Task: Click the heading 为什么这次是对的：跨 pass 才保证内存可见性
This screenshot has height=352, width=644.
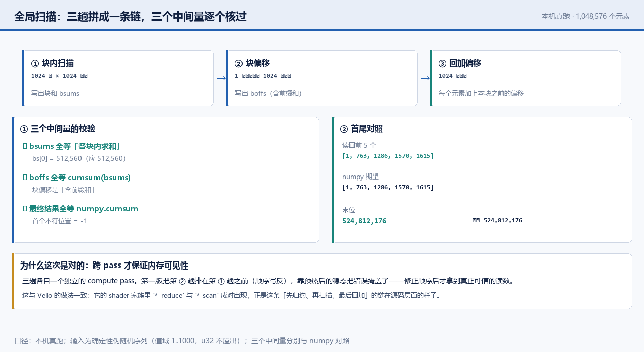Action: pos(104,266)
